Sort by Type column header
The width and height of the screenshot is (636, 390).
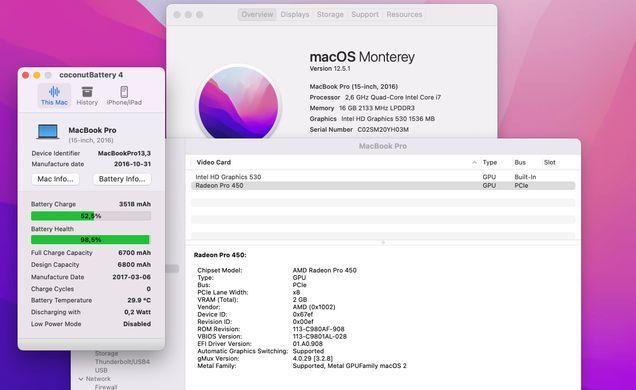[490, 162]
